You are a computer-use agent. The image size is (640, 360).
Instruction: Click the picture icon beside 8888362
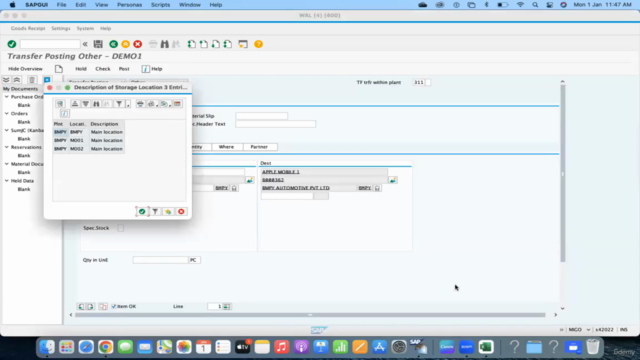coord(393,180)
